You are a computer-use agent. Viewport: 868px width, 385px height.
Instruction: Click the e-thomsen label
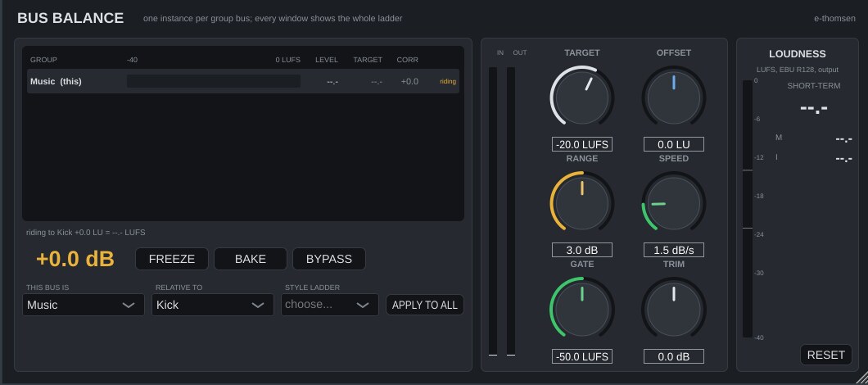(834, 18)
